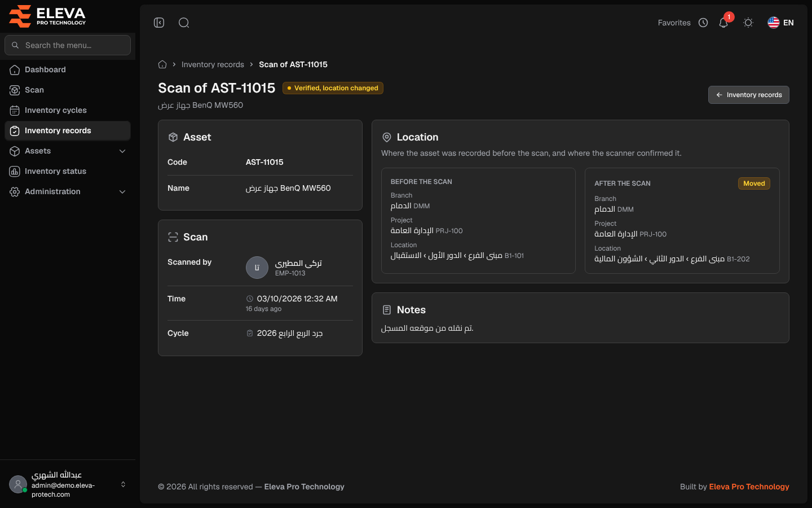Open Inventory cycles in sidebar
Image resolution: width=812 pixels, height=508 pixels.
point(68,110)
